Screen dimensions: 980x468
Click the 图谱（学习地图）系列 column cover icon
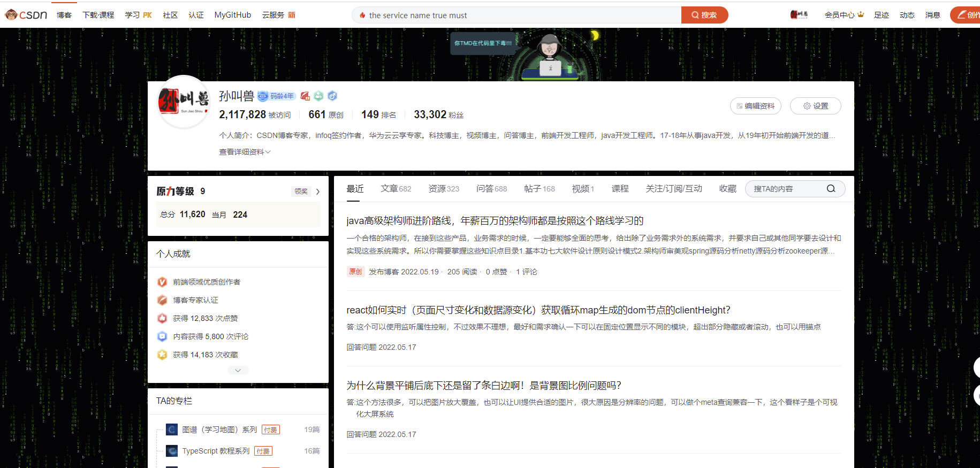(172, 429)
